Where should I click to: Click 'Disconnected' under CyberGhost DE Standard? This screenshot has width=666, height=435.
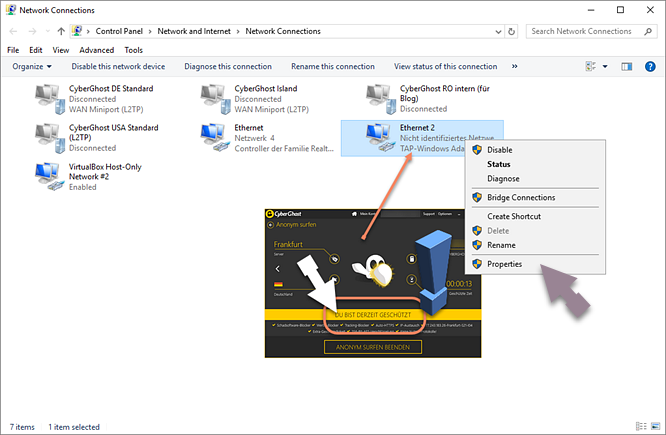(93, 99)
